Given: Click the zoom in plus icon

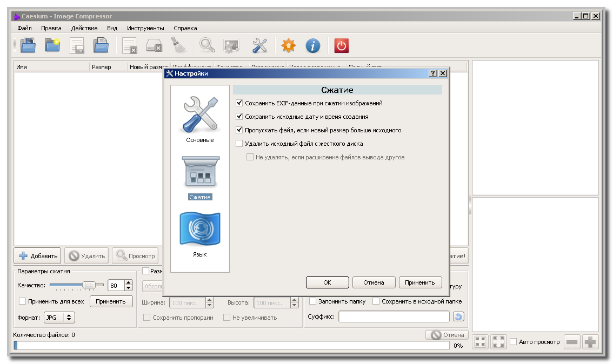Looking at the screenshot, I should (590, 342).
